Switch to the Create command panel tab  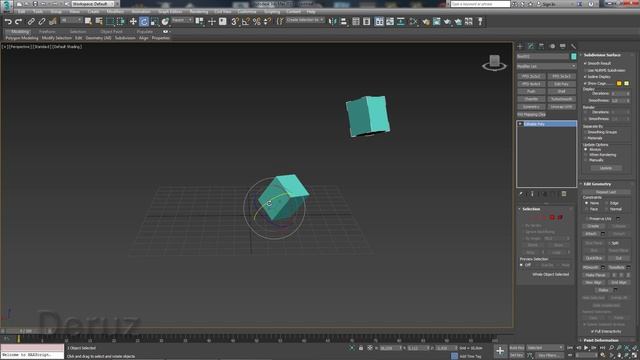pyautogui.click(x=520, y=46)
